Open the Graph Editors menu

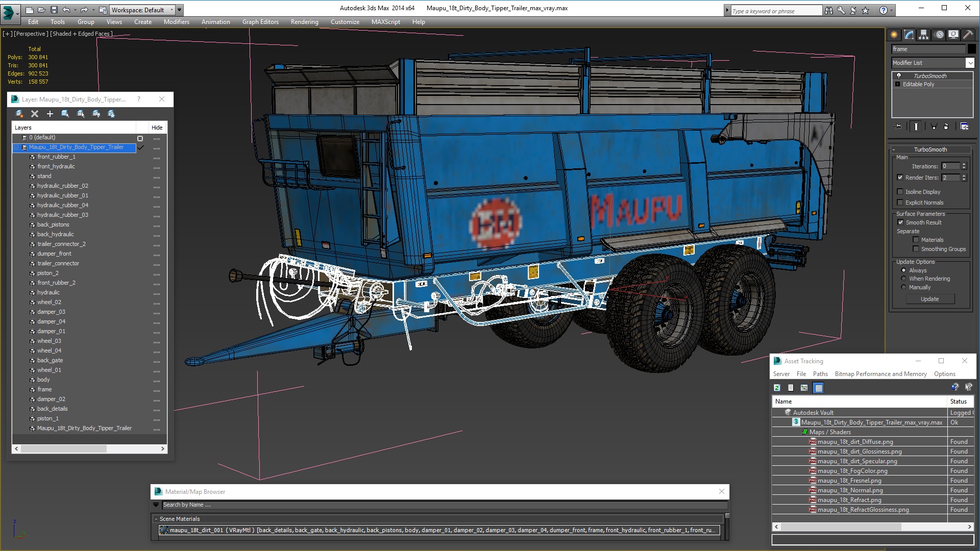[x=260, y=22]
